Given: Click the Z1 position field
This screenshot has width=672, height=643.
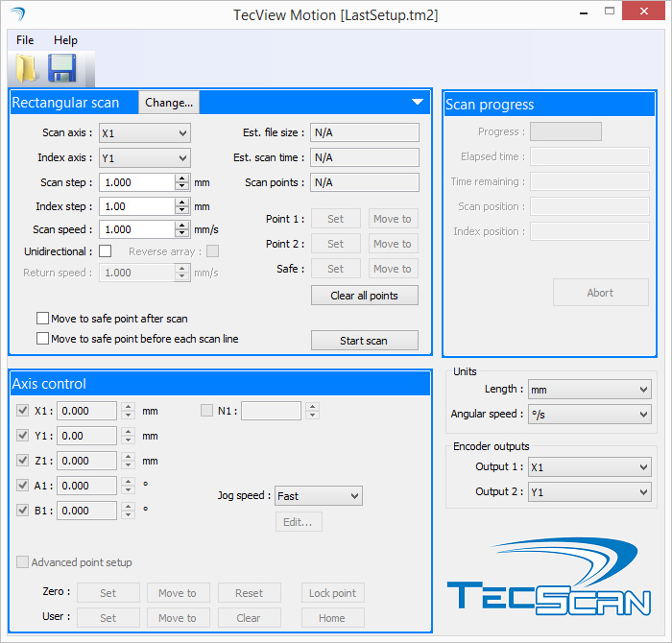Looking at the screenshot, I should point(86,461).
